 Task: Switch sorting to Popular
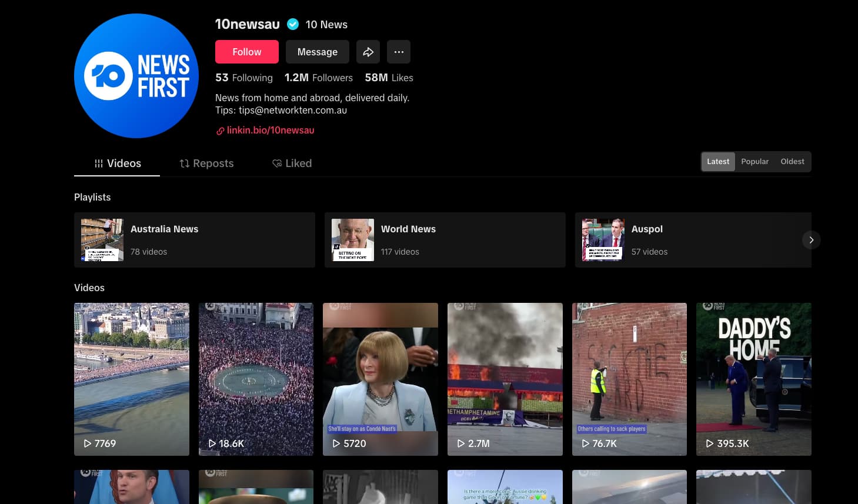click(754, 162)
